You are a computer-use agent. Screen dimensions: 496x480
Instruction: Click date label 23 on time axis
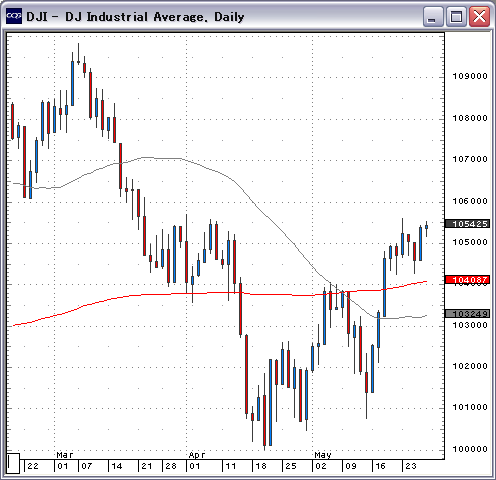point(411,466)
